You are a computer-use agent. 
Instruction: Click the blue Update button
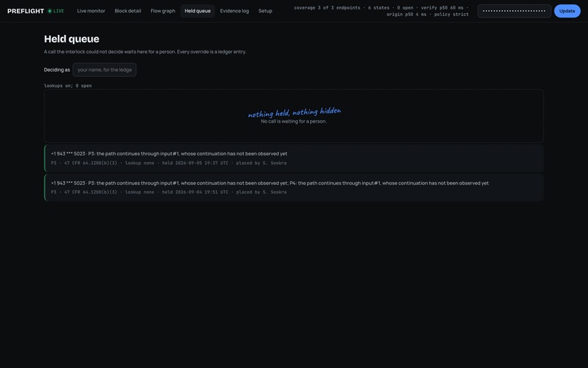pyautogui.click(x=567, y=11)
